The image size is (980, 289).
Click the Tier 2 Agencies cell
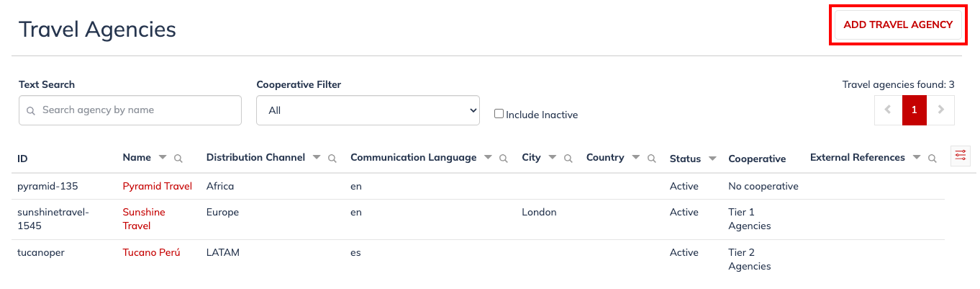click(749, 259)
